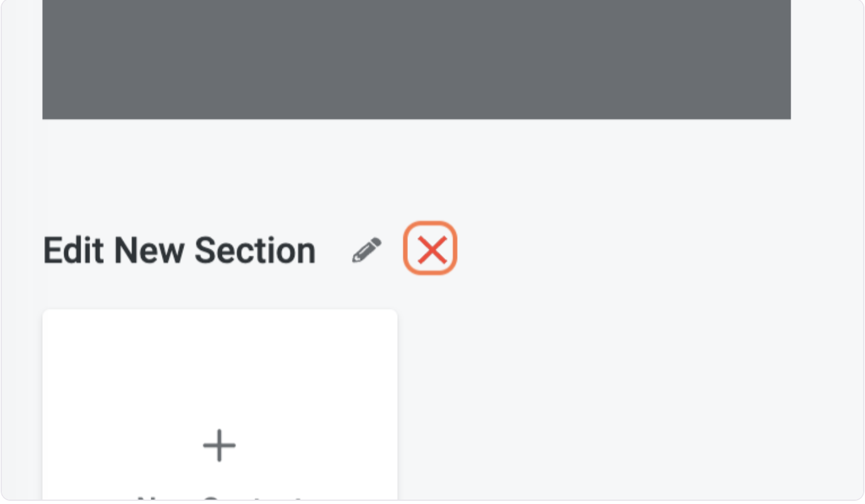Delete 'Edit New Section' using X icon
Image resolution: width=865 pixels, height=504 pixels.
point(432,249)
